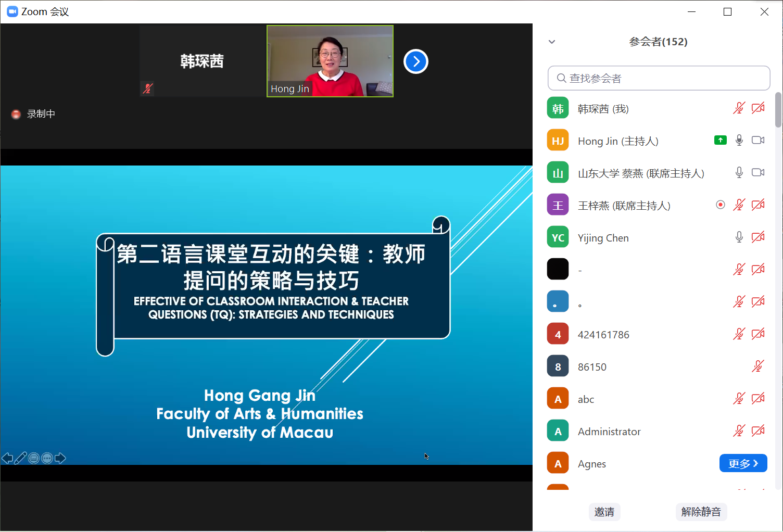783x532 pixels.
Task: Click the see-all-slides icon in slideshow controls
Action: point(34,458)
